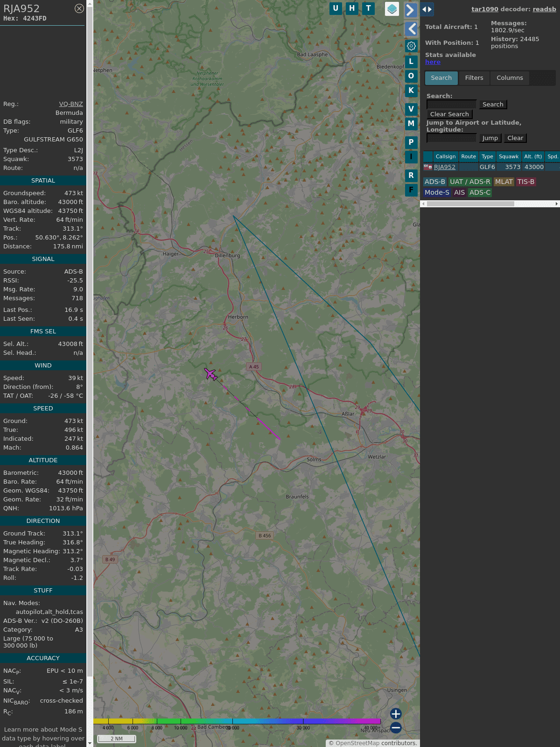This screenshot has width=560, height=747.
Task: Click the Search button
Action: (493, 105)
